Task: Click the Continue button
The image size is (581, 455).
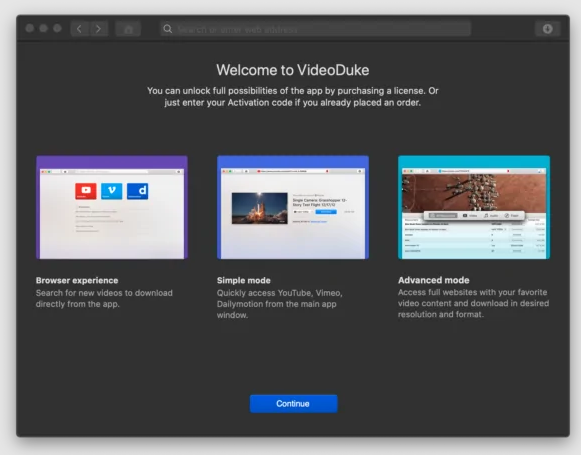Action: point(293,403)
